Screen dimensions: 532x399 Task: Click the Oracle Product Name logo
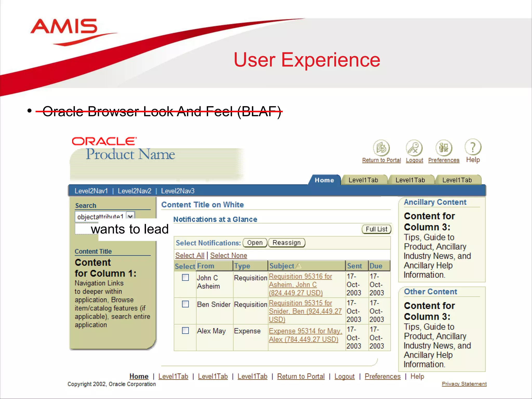tap(124, 149)
